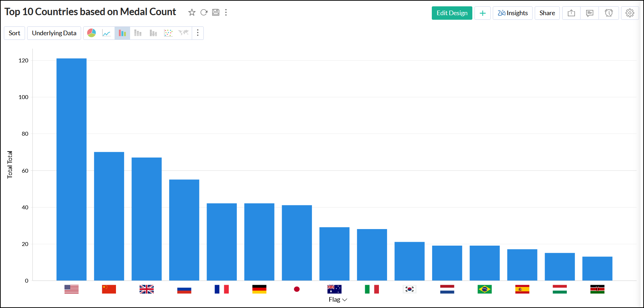Open the export icon menu
The image size is (644, 308).
pos(571,13)
